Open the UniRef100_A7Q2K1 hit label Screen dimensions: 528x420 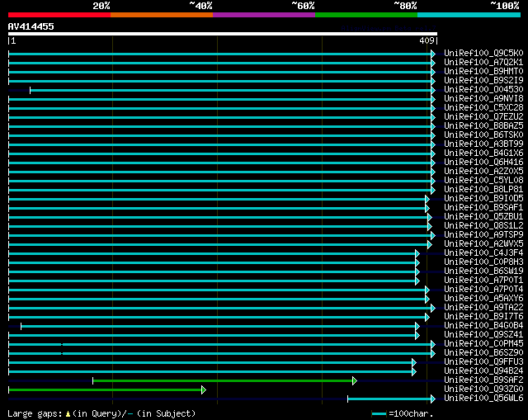point(483,63)
